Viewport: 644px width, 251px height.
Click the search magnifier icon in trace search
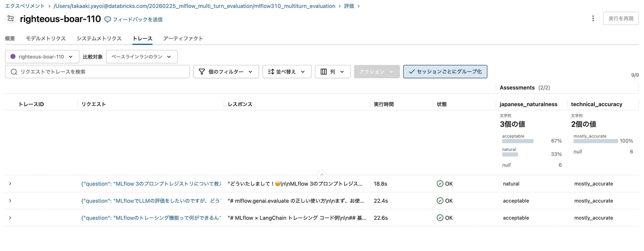tap(14, 72)
